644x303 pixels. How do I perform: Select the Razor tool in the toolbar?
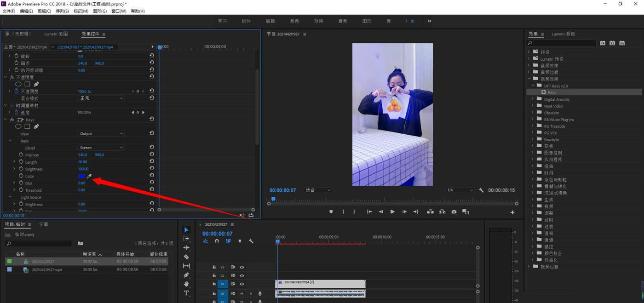point(186,257)
